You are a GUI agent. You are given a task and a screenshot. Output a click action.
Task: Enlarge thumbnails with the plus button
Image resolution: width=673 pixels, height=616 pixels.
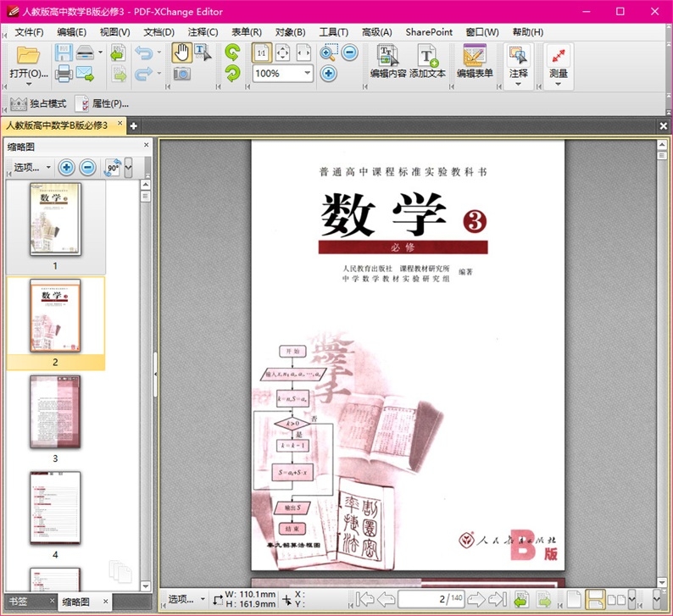click(66, 167)
